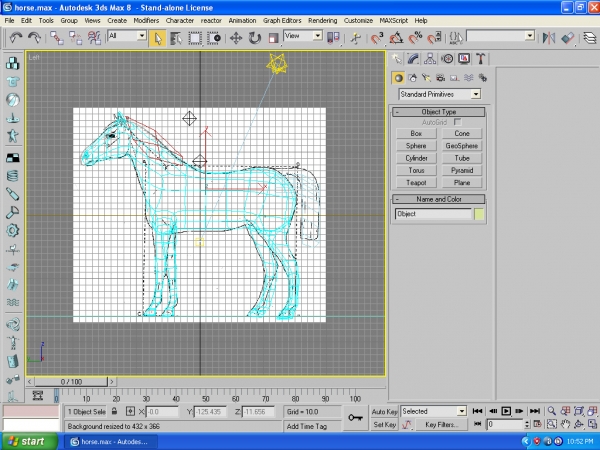Click the Zoom magnifier viewport control
Viewport: 600px width, 450px height.
551,411
